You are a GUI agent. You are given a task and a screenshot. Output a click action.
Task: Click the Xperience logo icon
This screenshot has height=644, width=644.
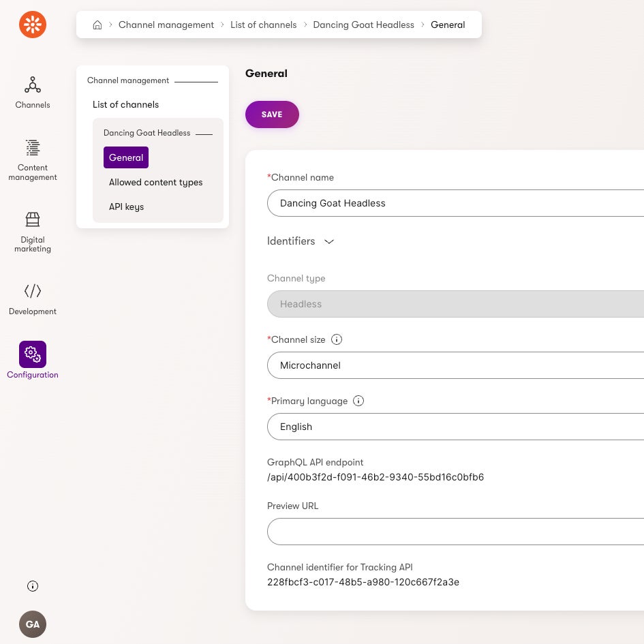point(33,25)
